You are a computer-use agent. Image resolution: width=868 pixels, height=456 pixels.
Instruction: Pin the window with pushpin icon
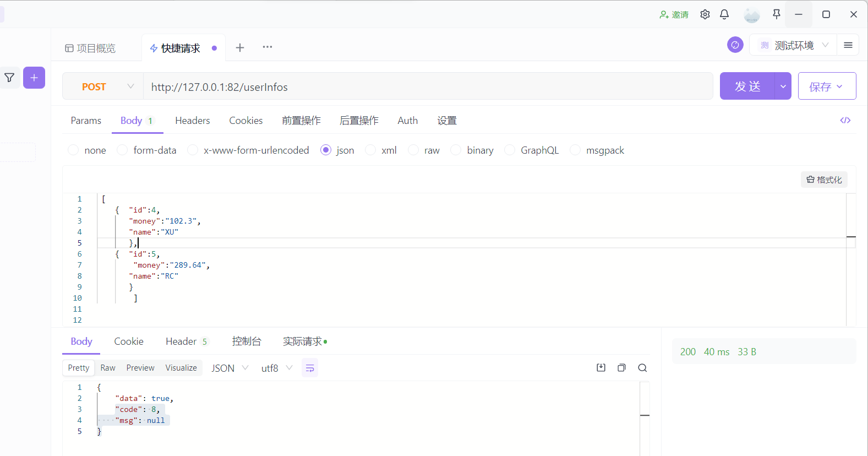777,14
